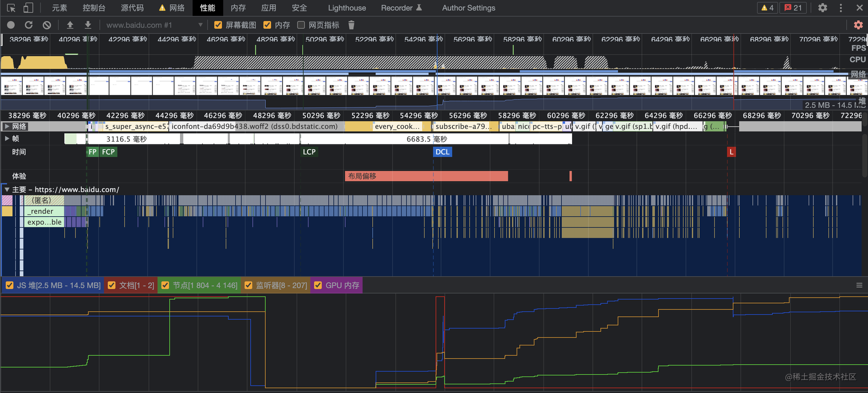Select the s_super_async network request

click(x=136, y=127)
